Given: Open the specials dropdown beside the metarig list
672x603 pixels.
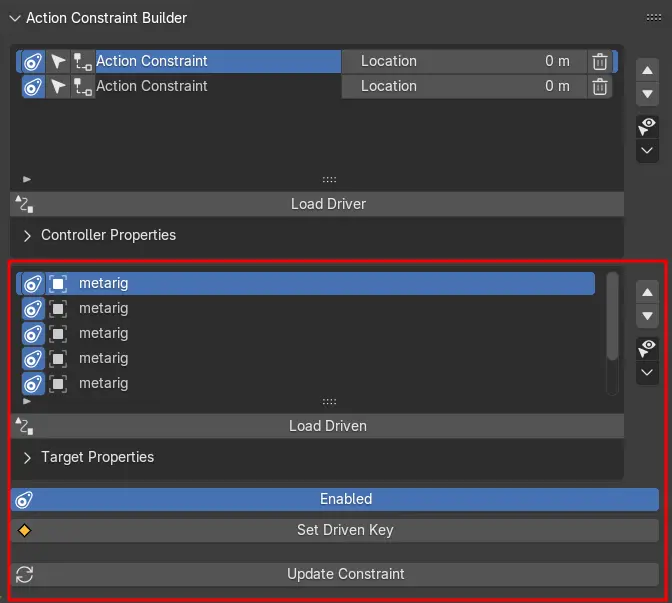Looking at the screenshot, I should pyautogui.click(x=647, y=372).
